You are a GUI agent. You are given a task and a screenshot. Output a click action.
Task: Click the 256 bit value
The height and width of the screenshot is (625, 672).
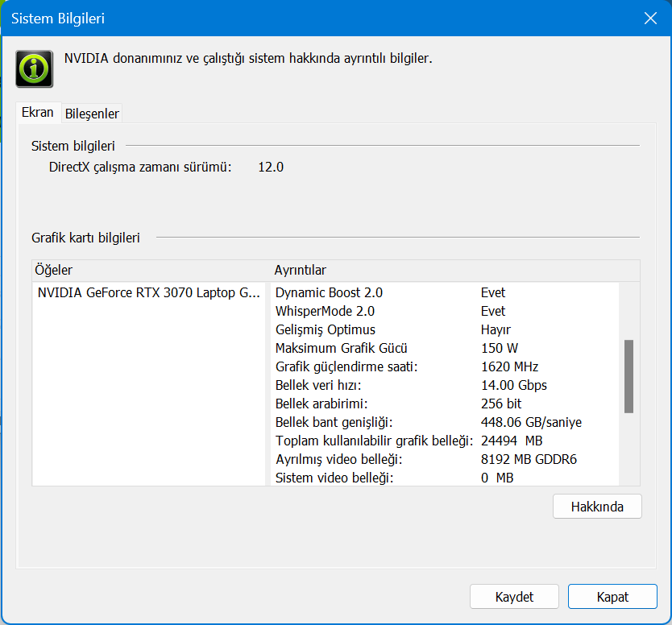tap(501, 404)
